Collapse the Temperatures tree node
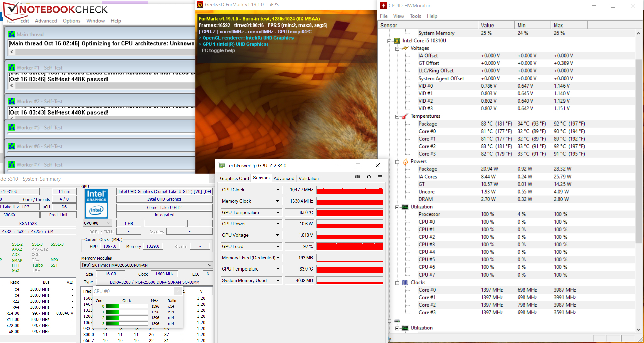644x343 pixels. (x=397, y=116)
